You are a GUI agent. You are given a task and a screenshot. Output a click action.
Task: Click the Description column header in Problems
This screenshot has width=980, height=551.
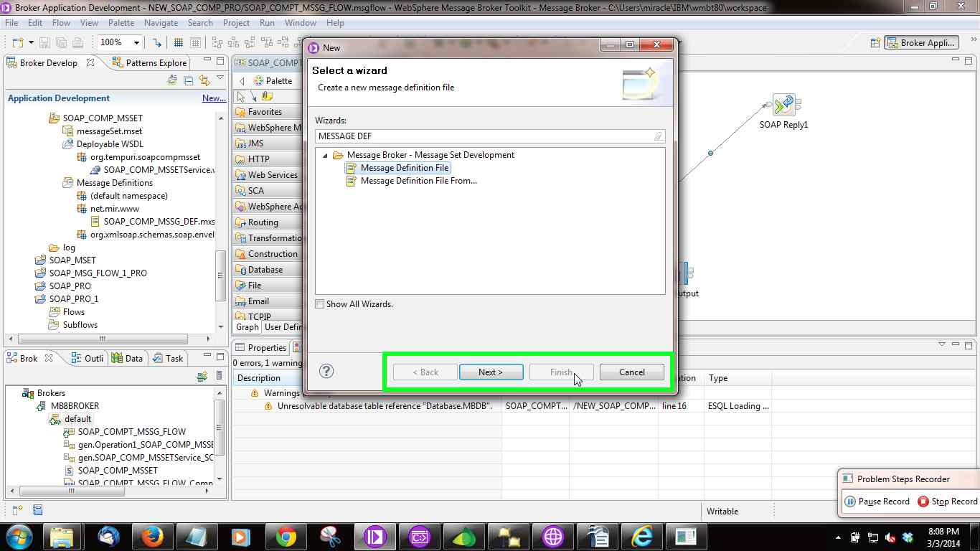367,378
